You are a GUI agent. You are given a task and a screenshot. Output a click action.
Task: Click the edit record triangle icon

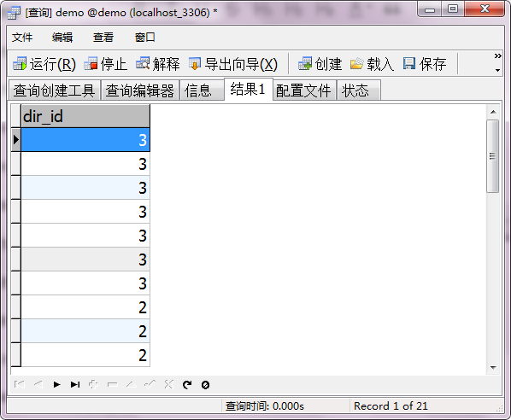pos(131,384)
